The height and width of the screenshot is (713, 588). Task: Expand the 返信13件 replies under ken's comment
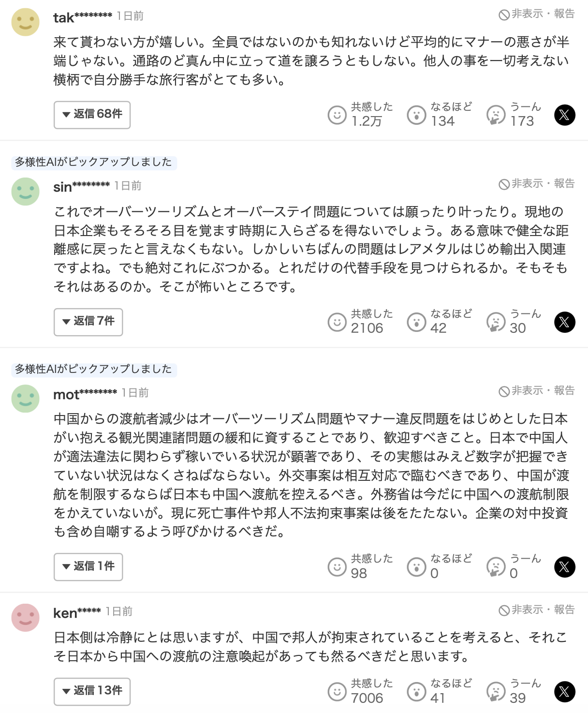tap(92, 692)
